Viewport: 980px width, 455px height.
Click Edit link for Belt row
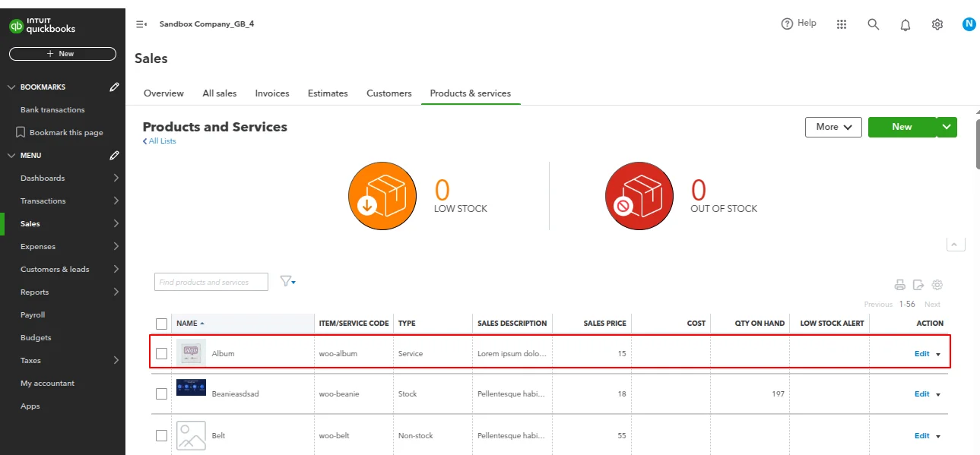pos(921,436)
